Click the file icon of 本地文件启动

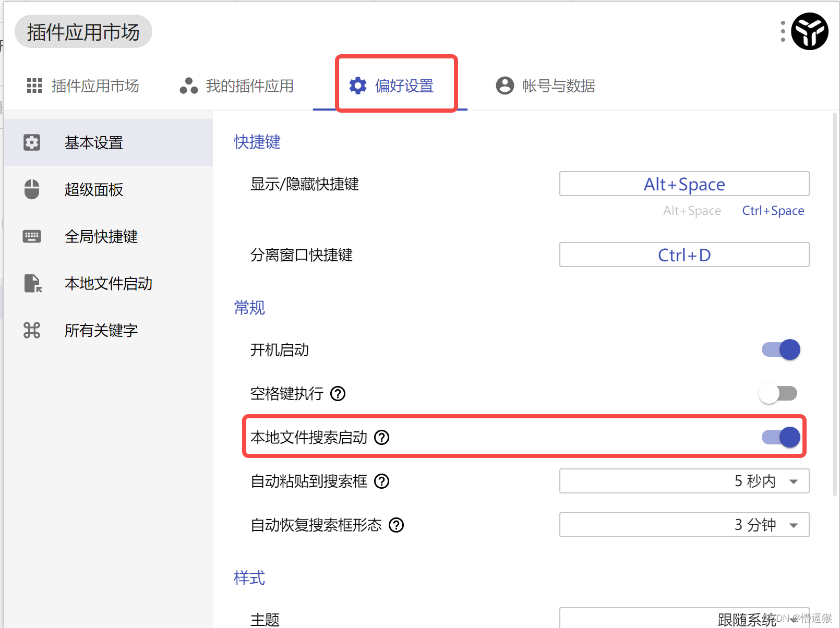click(x=33, y=283)
